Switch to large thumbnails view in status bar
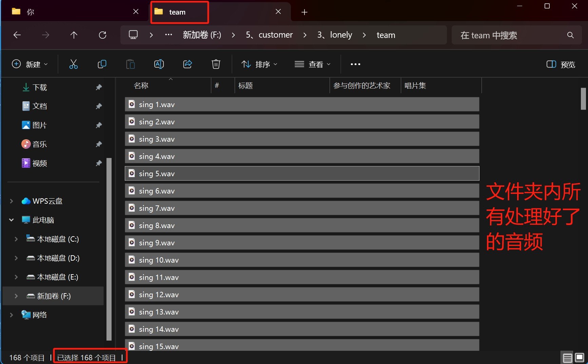Image resolution: width=588 pixels, height=364 pixels. point(580,358)
